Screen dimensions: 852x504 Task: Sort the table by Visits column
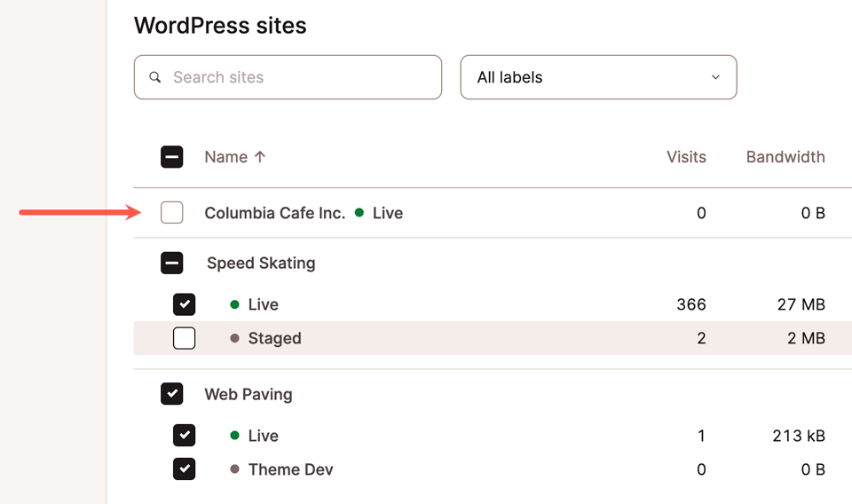click(686, 157)
